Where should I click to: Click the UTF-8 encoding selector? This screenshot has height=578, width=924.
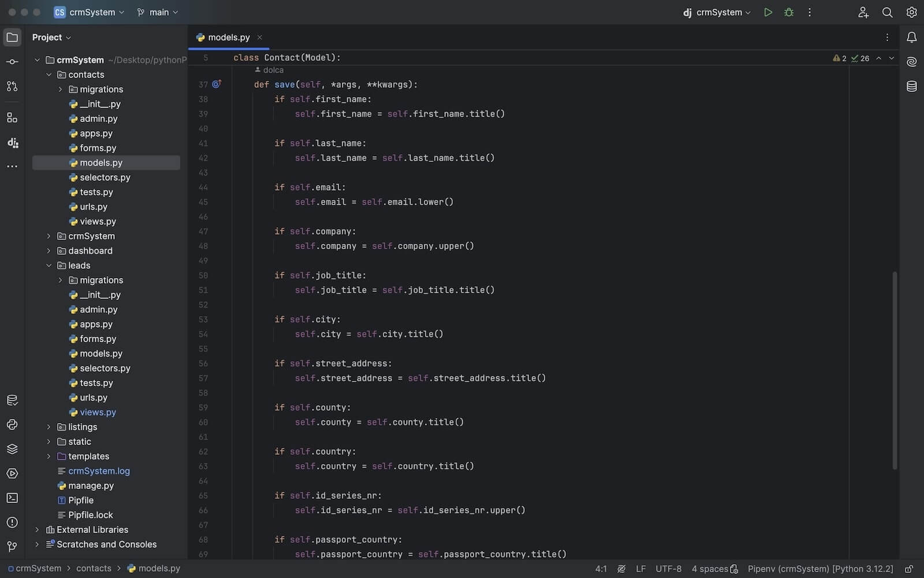point(668,569)
